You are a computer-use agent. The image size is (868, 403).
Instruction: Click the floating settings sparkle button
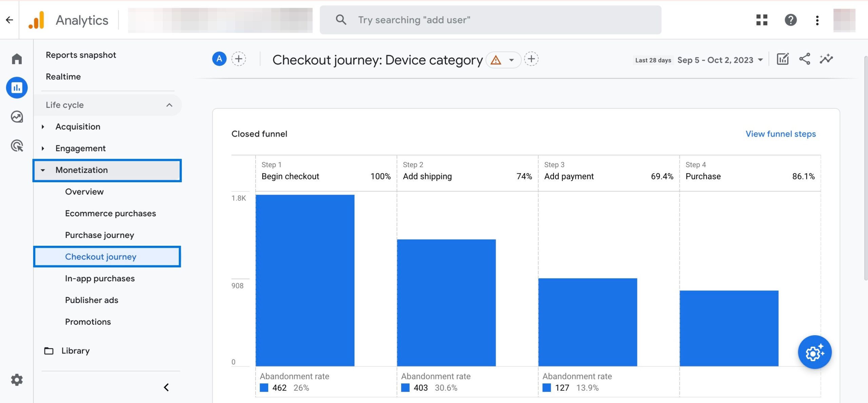coord(814,352)
